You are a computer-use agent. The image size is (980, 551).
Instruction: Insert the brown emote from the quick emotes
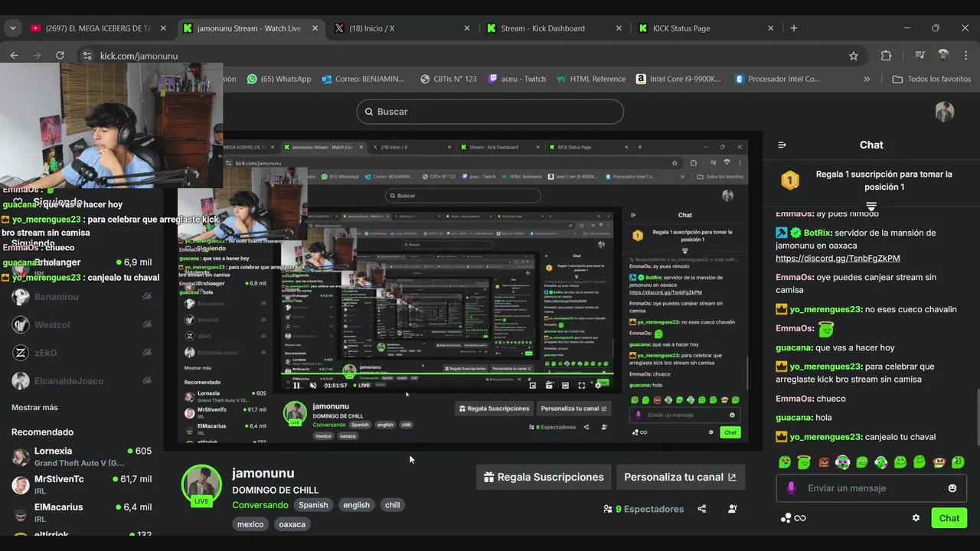pyautogui.click(x=939, y=462)
